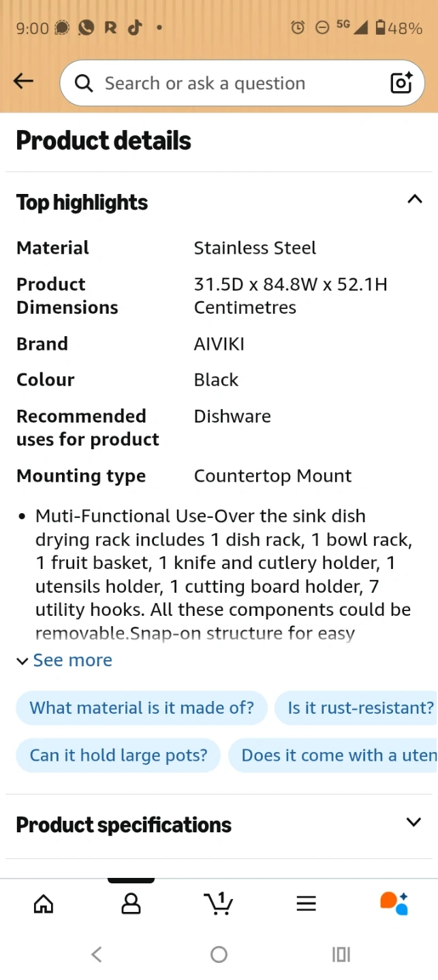Open the Rufus AI assistant icon
Viewport: 438px width, 980px height.
(394, 903)
